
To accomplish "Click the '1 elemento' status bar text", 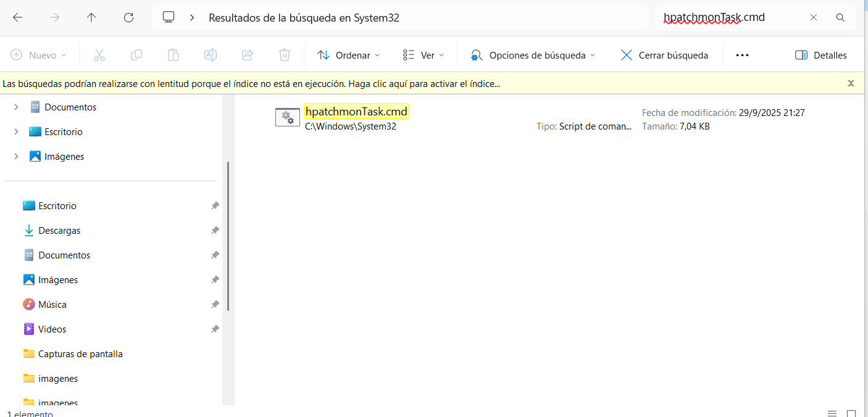I will coord(30,414).
